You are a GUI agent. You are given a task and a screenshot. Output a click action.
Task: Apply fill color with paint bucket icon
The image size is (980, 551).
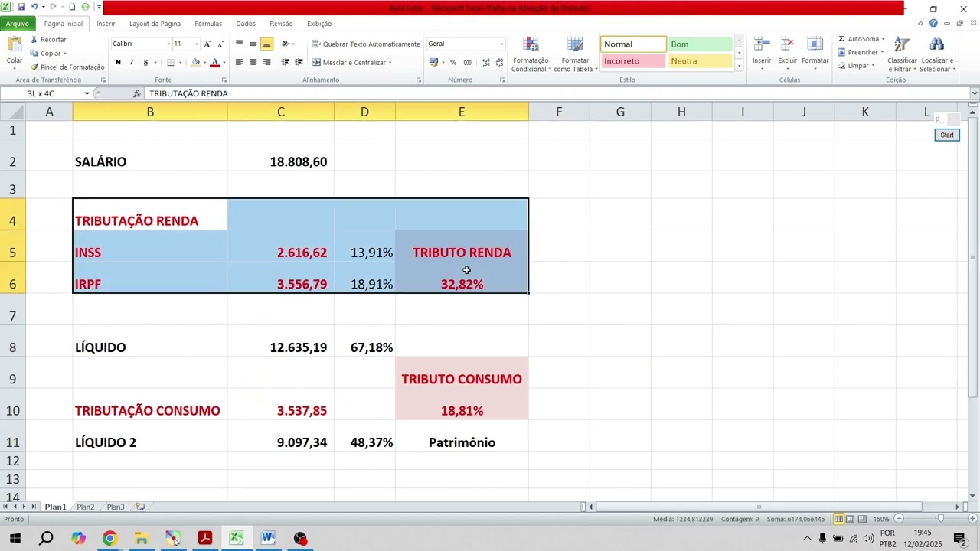pos(196,62)
